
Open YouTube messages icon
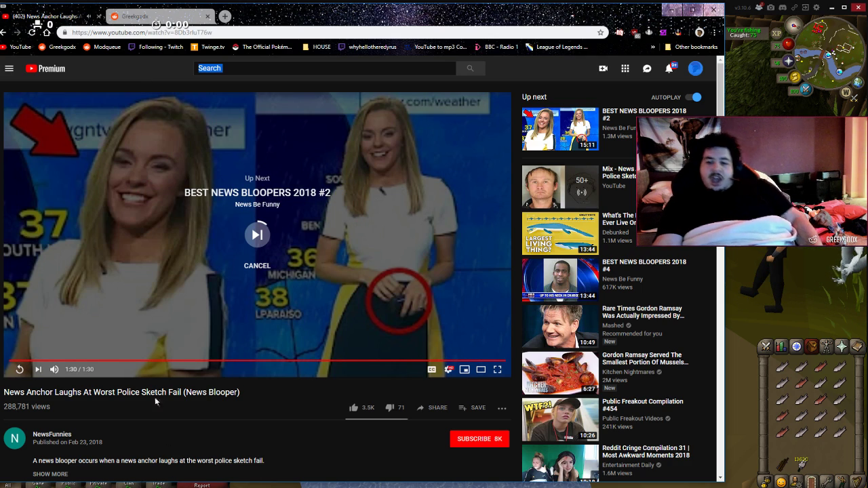click(647, 68)
